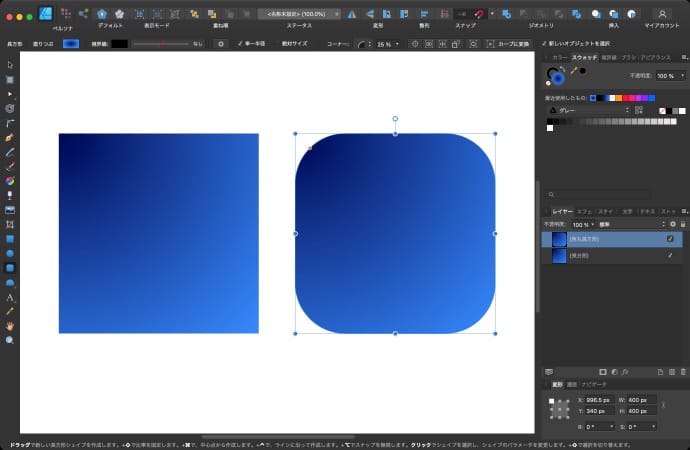Click the orange swatch in recently used colors

pyautogui.click(x=619, y=97)
